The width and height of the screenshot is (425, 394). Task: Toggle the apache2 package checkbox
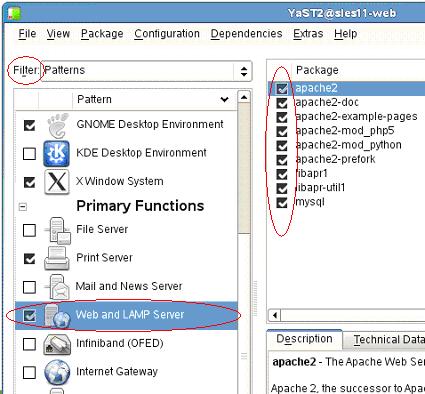click(282, 89)
